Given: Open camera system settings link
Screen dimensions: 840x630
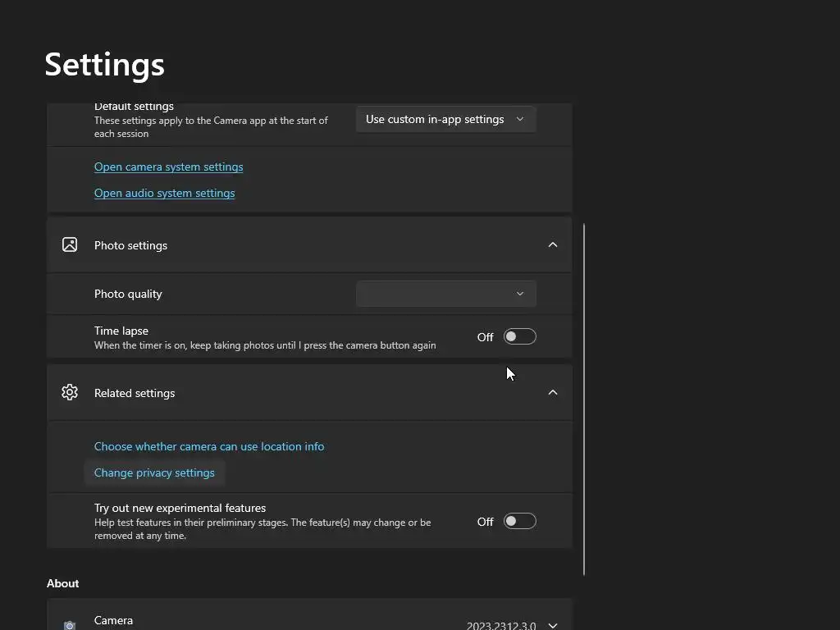Looking at the screenshot, I should [168, 167].
